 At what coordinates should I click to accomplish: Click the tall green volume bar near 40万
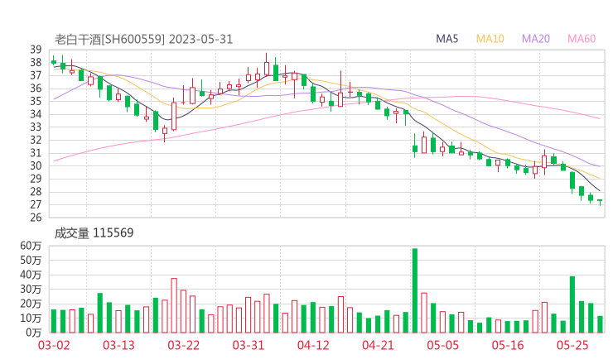coord(572,304)
